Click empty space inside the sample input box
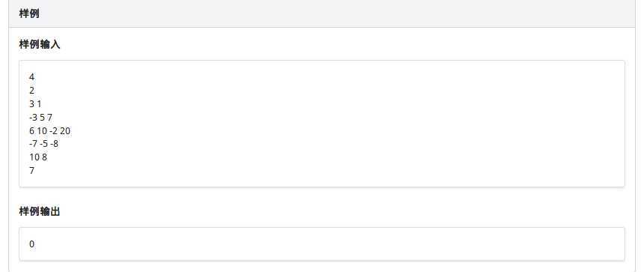 click(x=329, y=124)
